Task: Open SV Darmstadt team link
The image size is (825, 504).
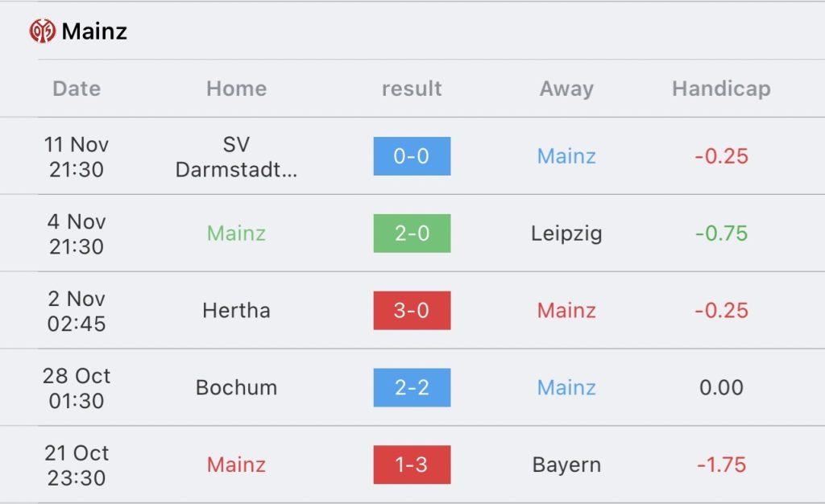Action: click(236, 157)
